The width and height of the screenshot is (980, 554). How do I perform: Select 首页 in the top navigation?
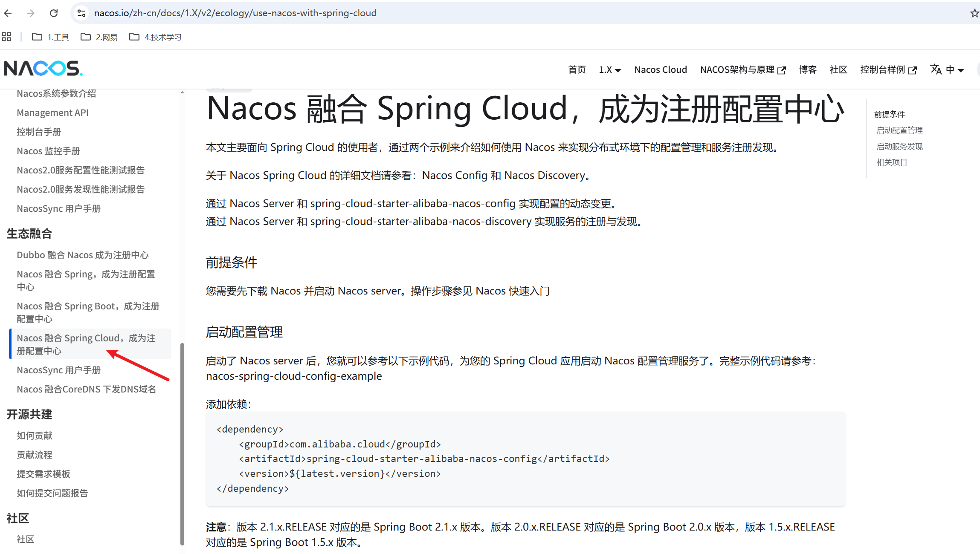coord(577,69)
